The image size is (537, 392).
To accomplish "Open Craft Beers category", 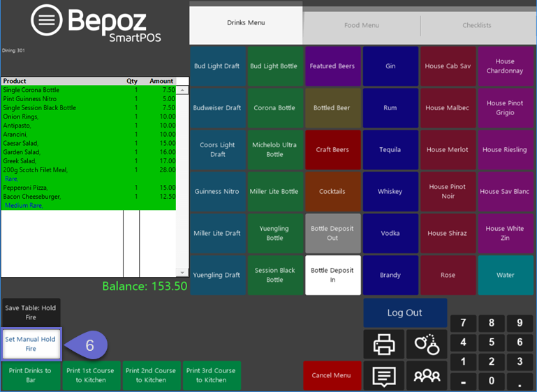I will pyautogui.click(x=333, y=149).
